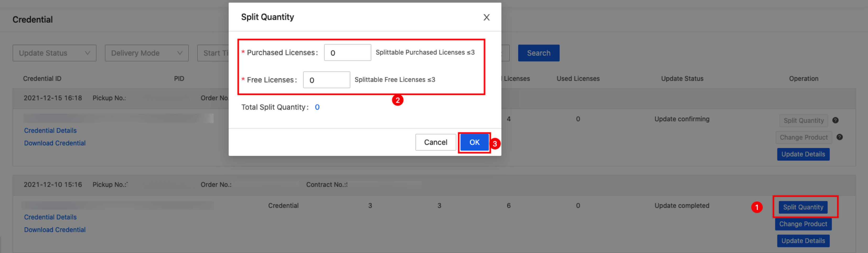Download Credential for the first credential
868x253 pixels.
55,143
